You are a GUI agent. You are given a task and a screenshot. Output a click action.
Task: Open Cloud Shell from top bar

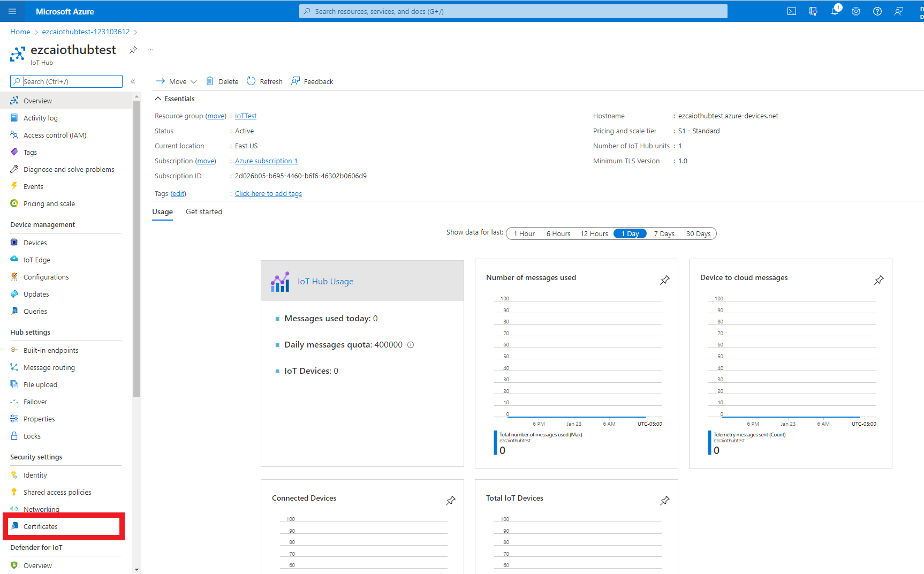click(792, 11)
